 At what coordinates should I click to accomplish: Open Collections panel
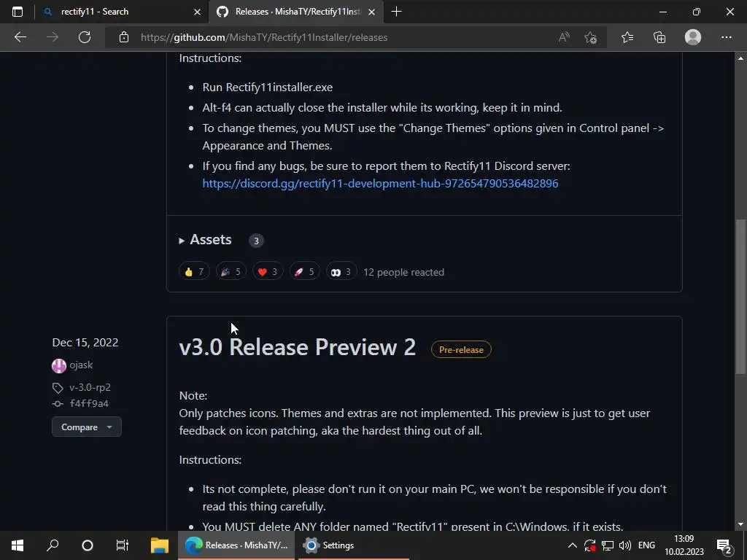tap(659, 37)
